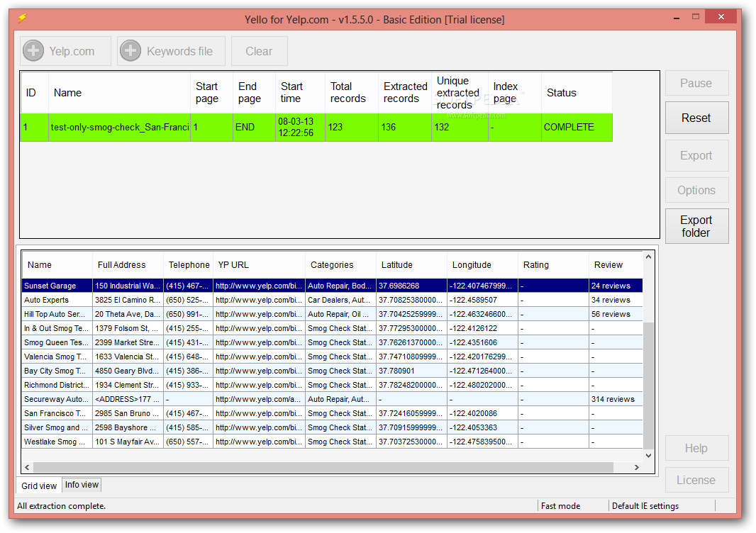This screenshot has width=756, height=533.
Task: Switch to the Info view tab
Action: point(82,485)
